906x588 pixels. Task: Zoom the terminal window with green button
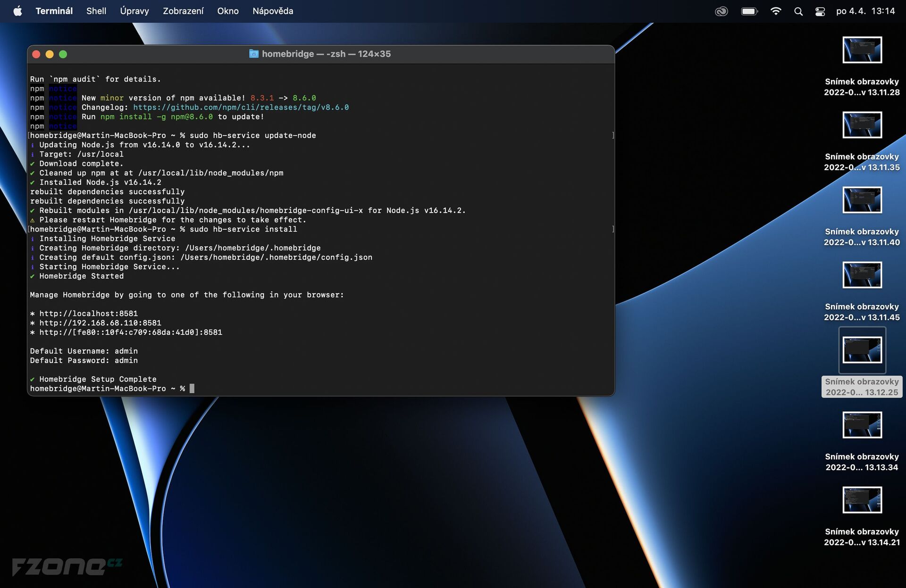point(63,54)
